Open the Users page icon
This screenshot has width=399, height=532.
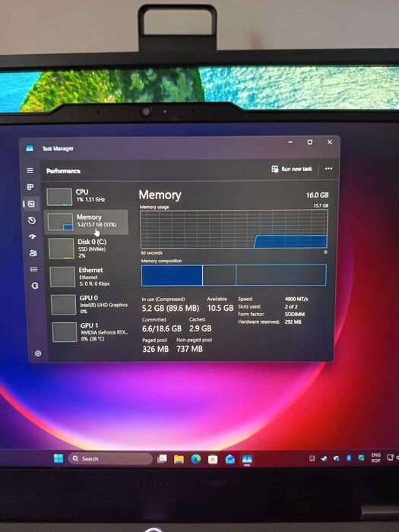(x=33, y=253)
